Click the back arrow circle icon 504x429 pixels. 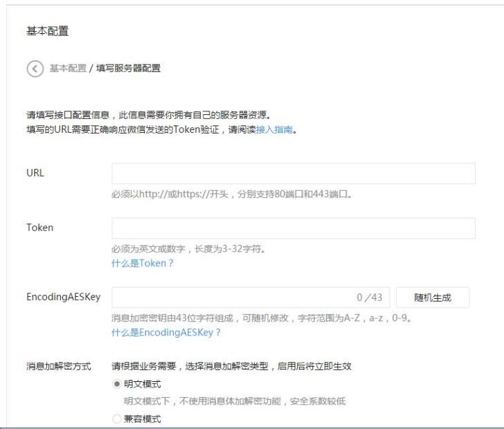point(35,69)
